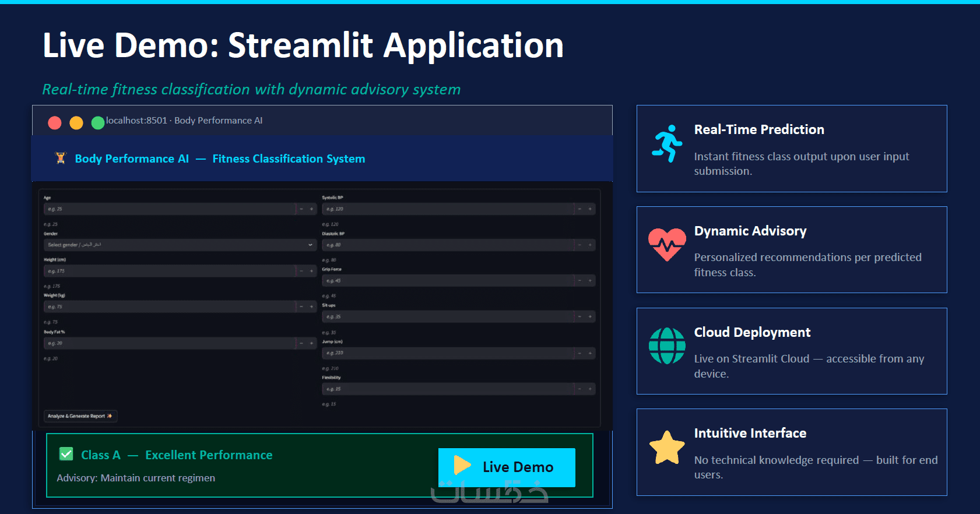Increase Weight (kg) with the plus button

[311, 307]
